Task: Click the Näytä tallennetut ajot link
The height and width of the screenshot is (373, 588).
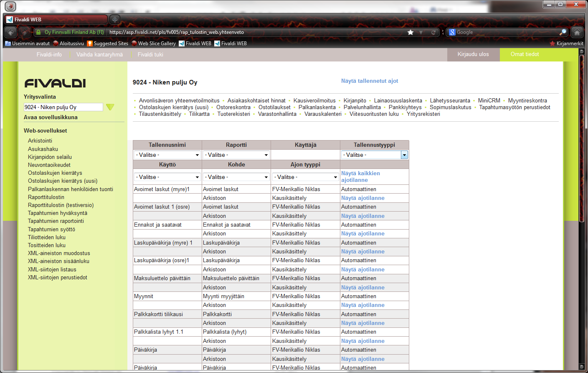Action: click(370, 81)
